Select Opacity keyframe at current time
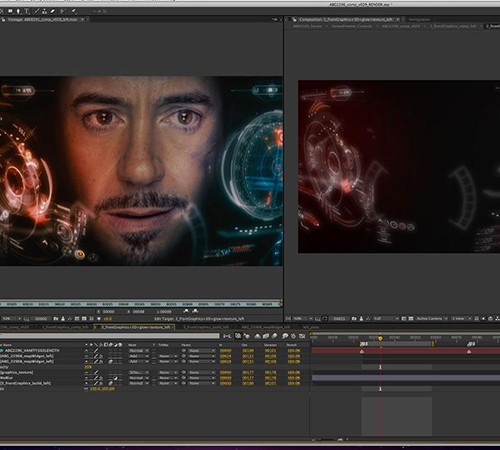Screen dimensions: 500x450 [380, 367]
